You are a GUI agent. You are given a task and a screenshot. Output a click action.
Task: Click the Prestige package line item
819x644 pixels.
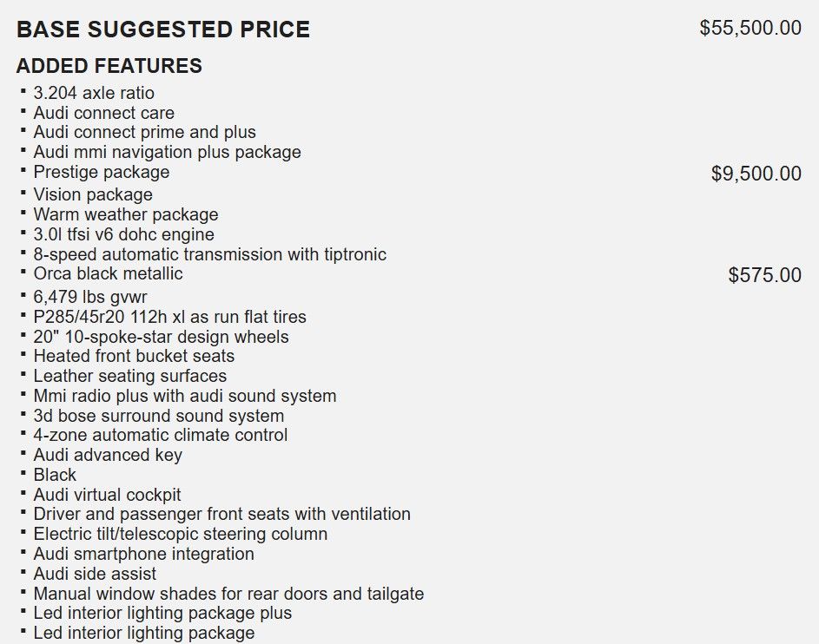(x=102, y=172)
